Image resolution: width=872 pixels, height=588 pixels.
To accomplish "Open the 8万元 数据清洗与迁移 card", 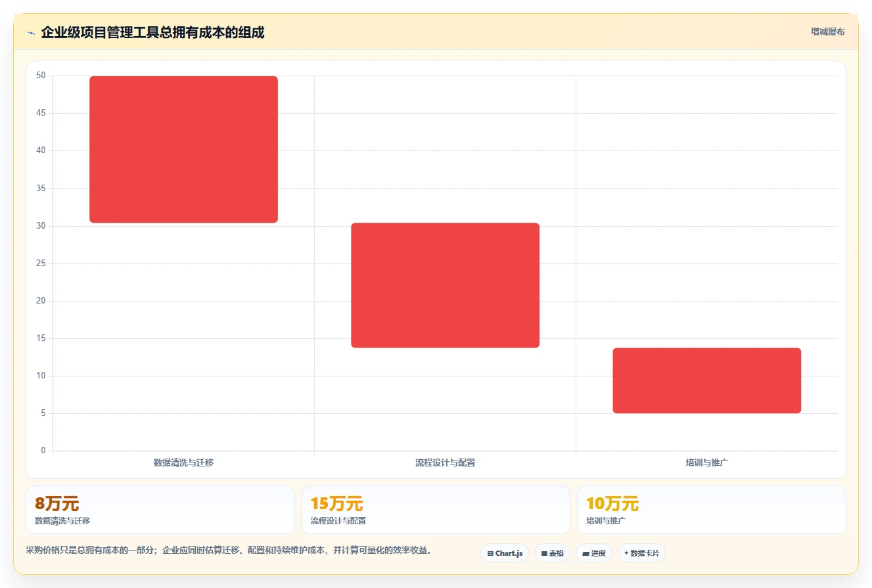I will 160,510.
